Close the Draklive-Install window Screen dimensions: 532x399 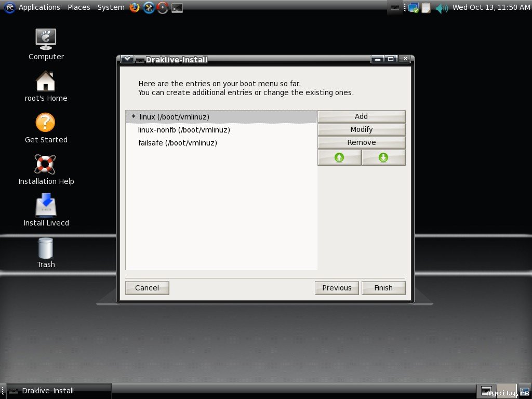[405, 59]
